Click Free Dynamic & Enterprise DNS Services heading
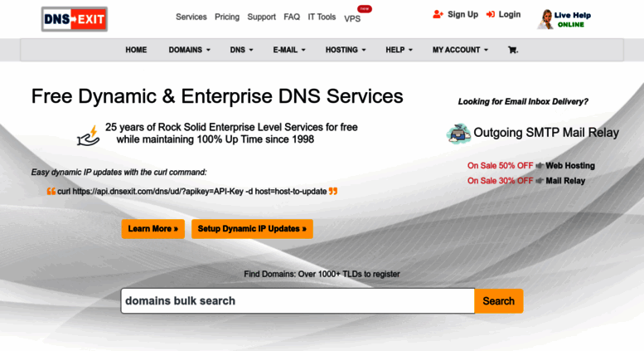The height and width of the screenshot is (351, 644). (x=217, y=96)
